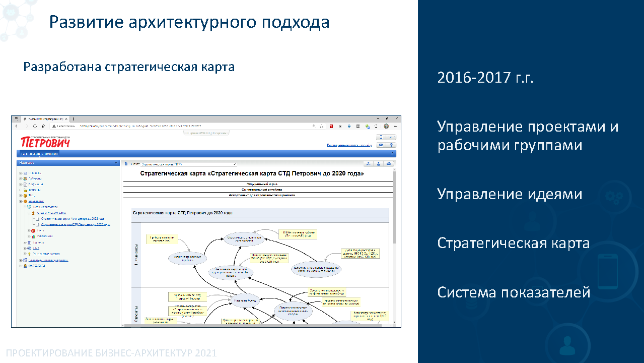Image resolution: width=644 pixels, height=363 pixels.
Task: Click the browser reload icon
Action: 35,126
